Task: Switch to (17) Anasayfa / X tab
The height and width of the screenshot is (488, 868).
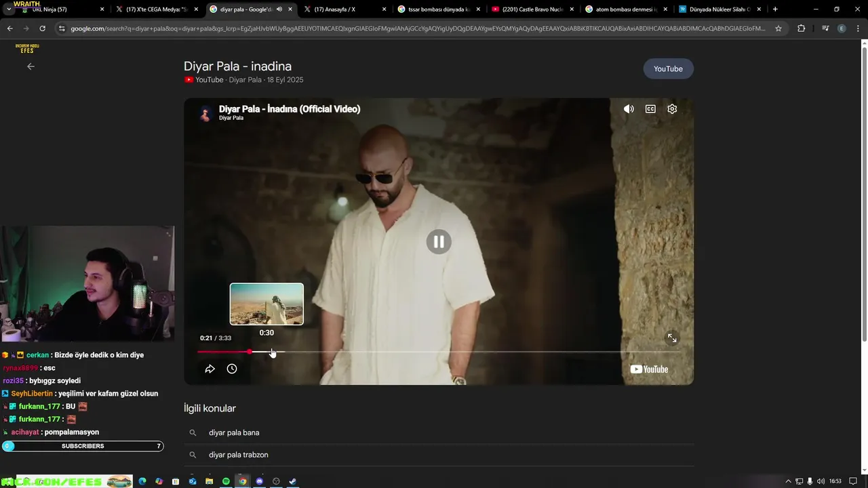Action: tap(344, 9)
